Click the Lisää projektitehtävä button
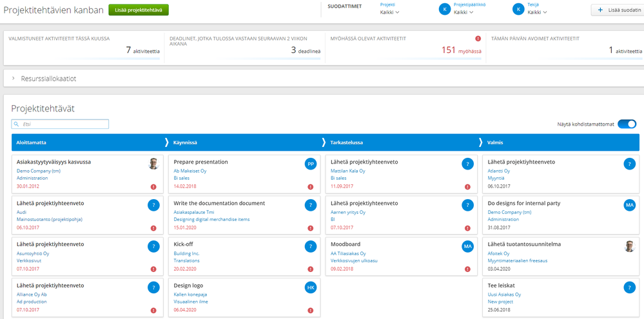Screen dimensions: 644x319 [139, 10]
